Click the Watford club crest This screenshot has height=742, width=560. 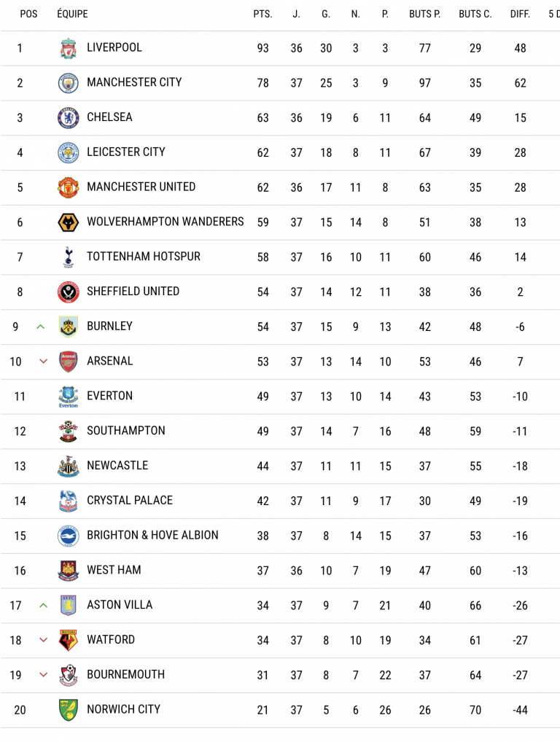68,641
